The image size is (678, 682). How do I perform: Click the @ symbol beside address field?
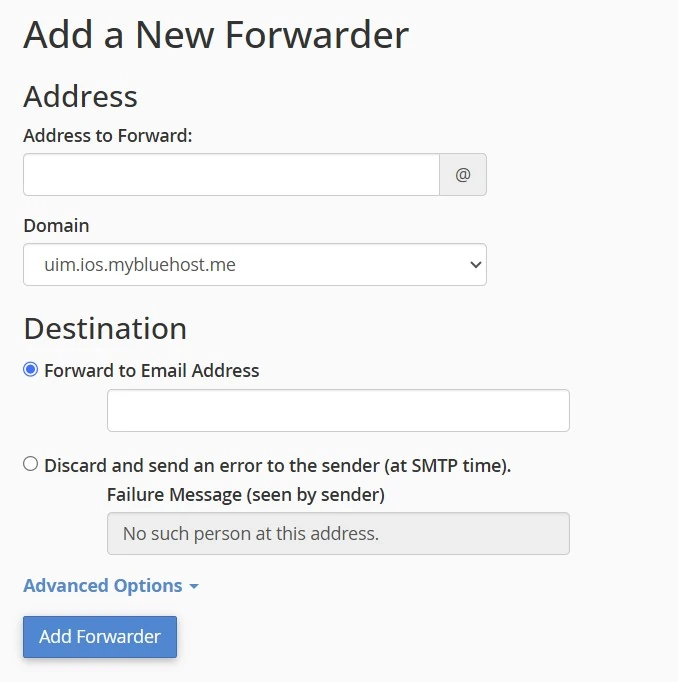[462, 174]
